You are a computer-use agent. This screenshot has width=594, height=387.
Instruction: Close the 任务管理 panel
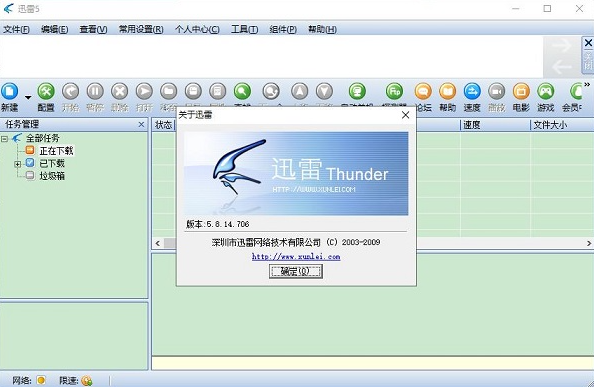pyautogui.click(x=141, y=124)
